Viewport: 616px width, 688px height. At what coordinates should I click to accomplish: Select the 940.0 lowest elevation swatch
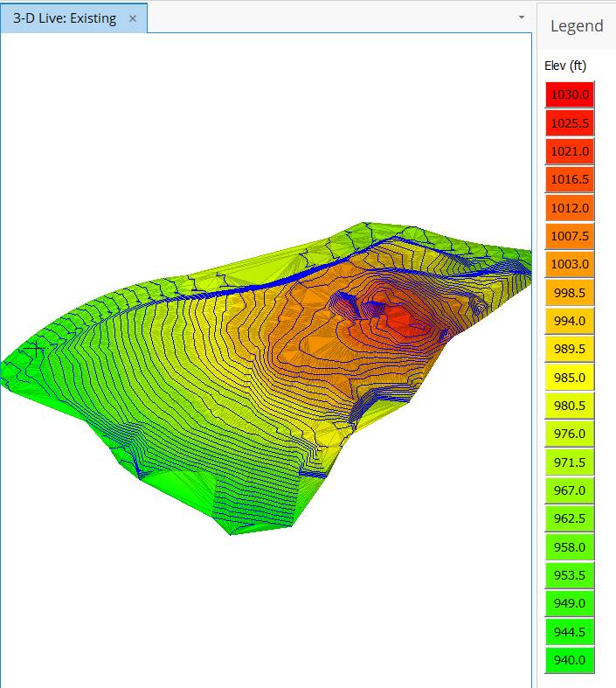coord(569,660)
